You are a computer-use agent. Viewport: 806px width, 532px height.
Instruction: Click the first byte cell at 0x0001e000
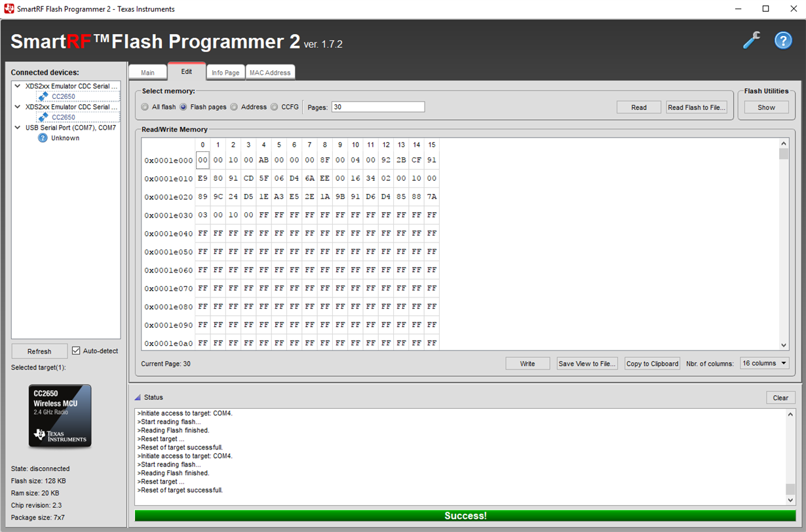[x=202, y=160]
